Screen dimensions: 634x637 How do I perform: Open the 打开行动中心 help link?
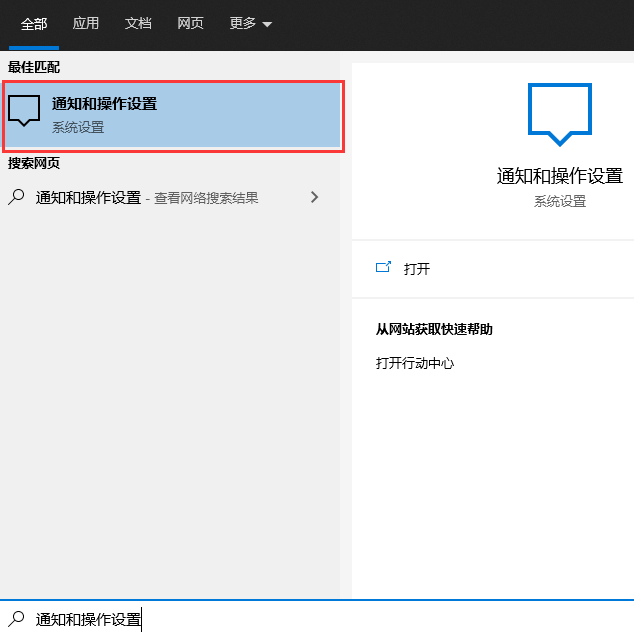tap(415, 363)
